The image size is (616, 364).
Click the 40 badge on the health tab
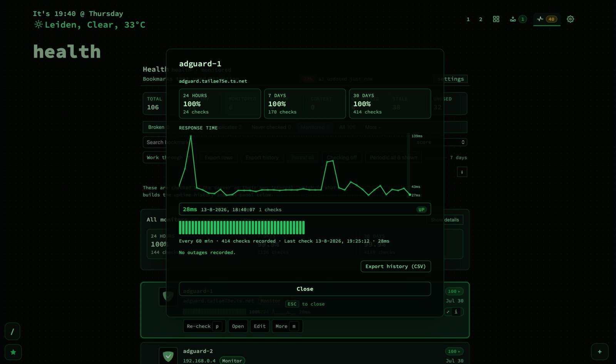[x=551, y=19]
